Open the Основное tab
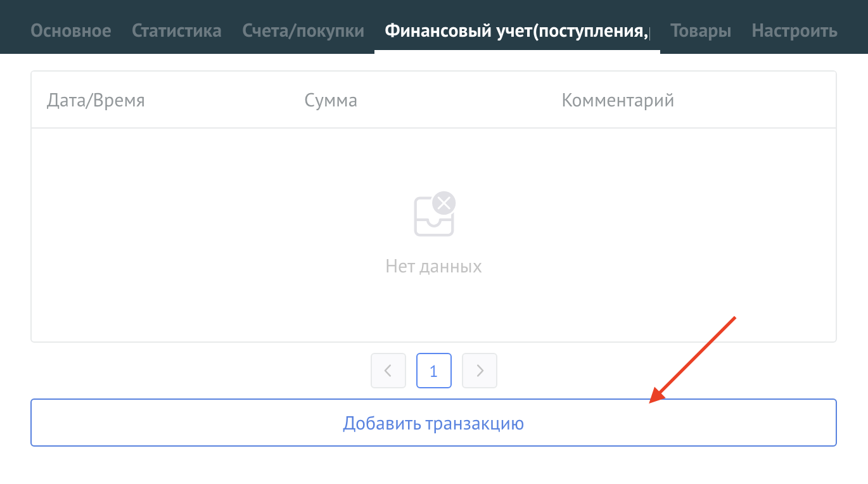This screenshot has width=868, height=484. (x=70, y=30)
